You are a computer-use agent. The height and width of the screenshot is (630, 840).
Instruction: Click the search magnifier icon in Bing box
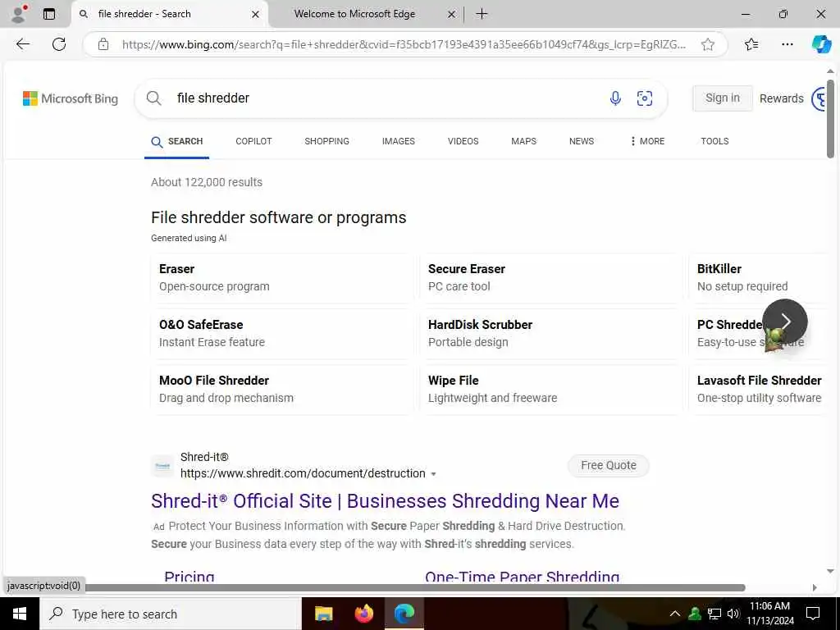pyautogui.click(x=153, y=98)
